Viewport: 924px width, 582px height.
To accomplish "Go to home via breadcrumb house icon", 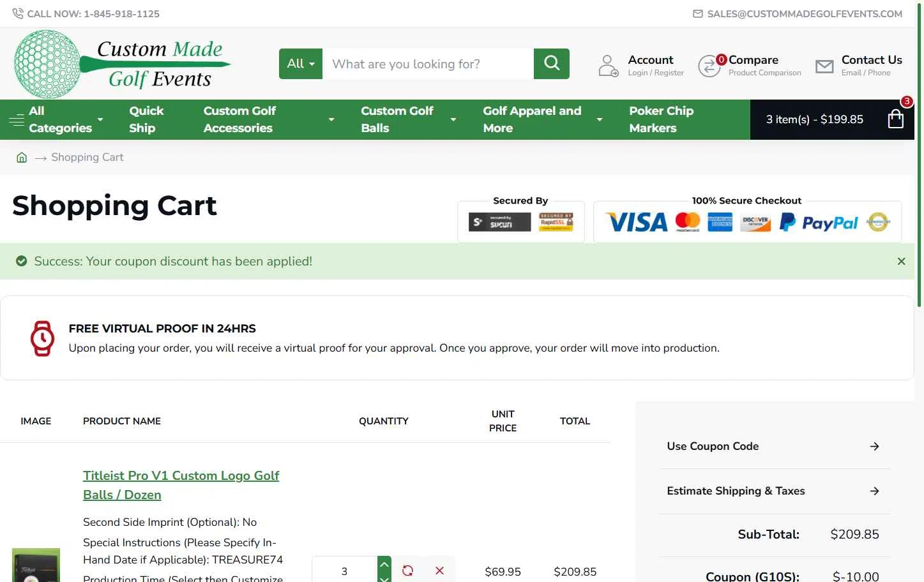I will 22,158.
